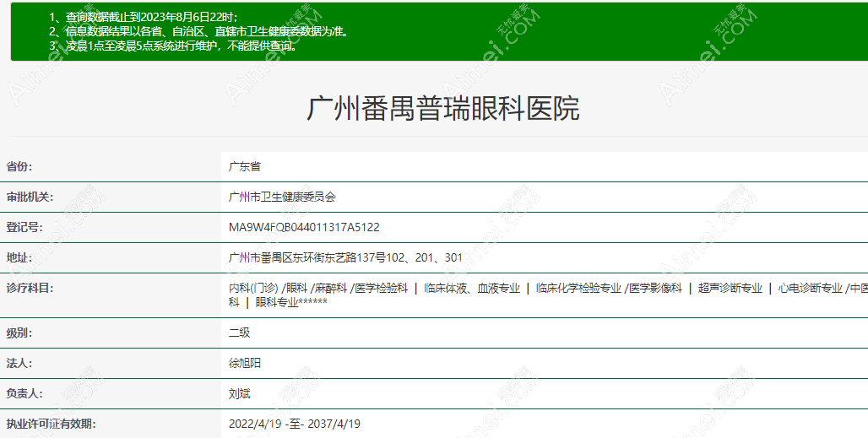Select the 法人 label
868x438 pixels.
click(19, 364)
